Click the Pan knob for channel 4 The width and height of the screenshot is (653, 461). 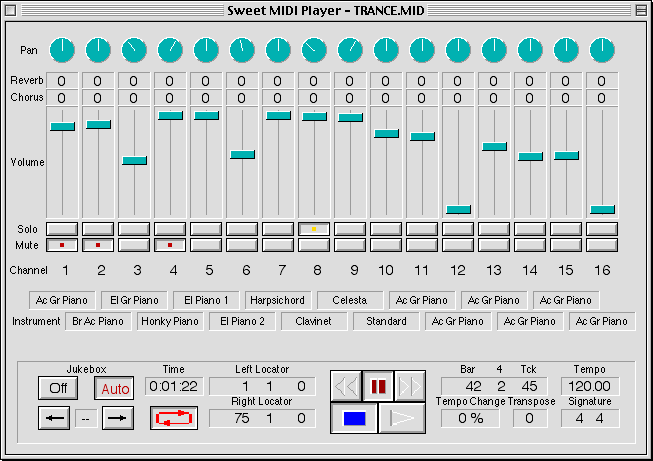(x=170, y=50)
